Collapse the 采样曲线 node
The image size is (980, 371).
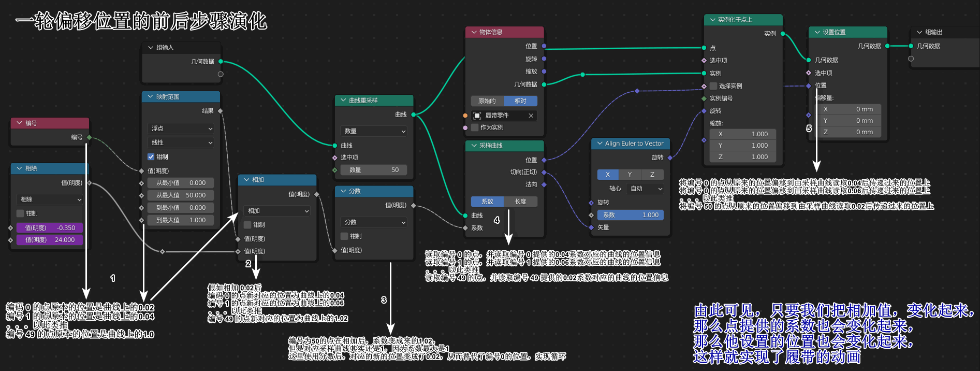pos(474,146)
